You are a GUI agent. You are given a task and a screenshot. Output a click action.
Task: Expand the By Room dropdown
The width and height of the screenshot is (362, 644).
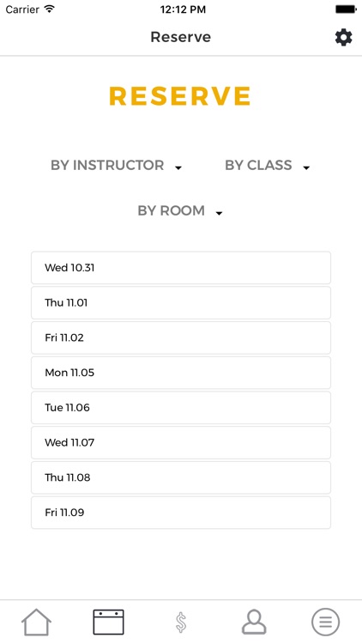coord(180,210)
